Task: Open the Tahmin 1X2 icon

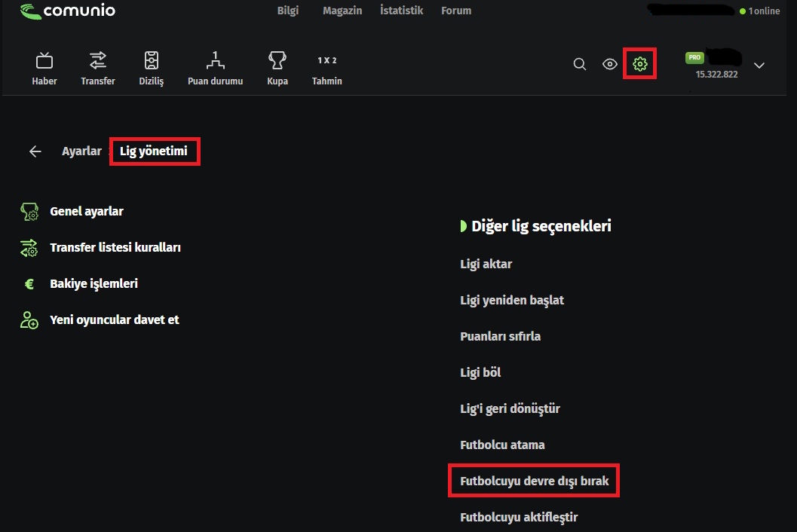Action: (x=326, y=60)
